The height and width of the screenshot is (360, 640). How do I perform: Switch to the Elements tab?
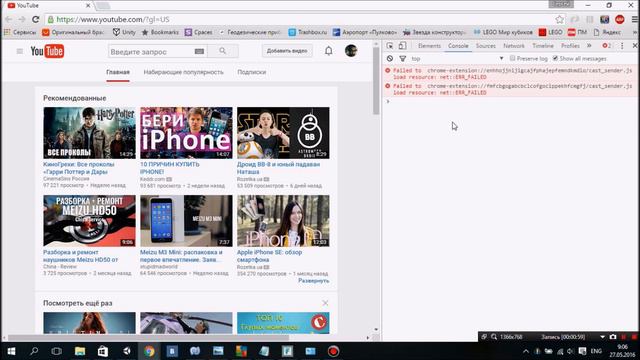[x=429, y=46]
